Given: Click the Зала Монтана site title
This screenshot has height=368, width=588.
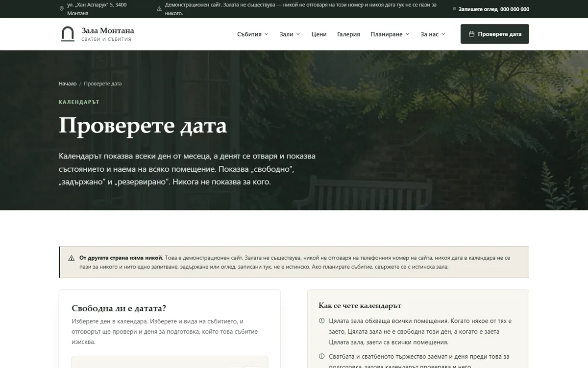Looking at the screenshot, I should pyautogui.click(x=108, y=30).
